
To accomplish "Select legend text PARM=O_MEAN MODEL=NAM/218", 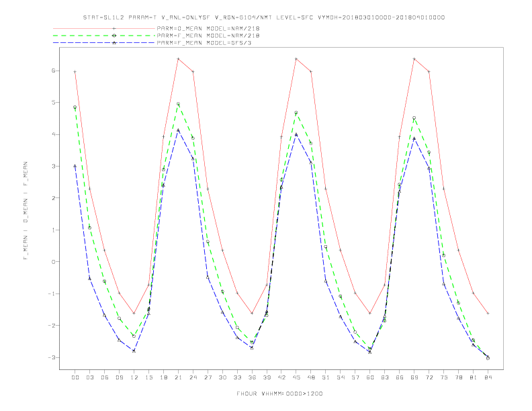I will 208,28.
